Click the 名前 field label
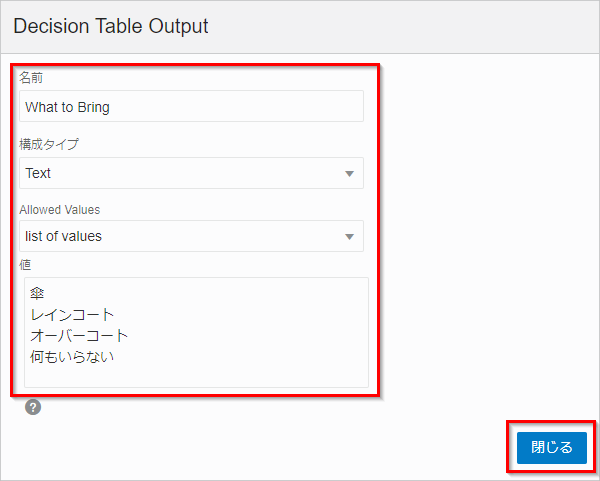Screen dimensions: 600x481 pos(32,78)
